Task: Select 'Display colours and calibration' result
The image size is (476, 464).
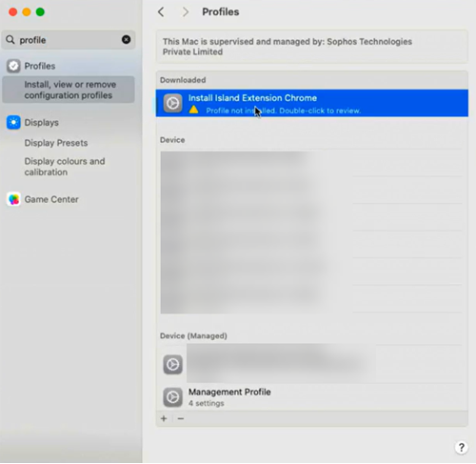Action: [x=65, y=167]
